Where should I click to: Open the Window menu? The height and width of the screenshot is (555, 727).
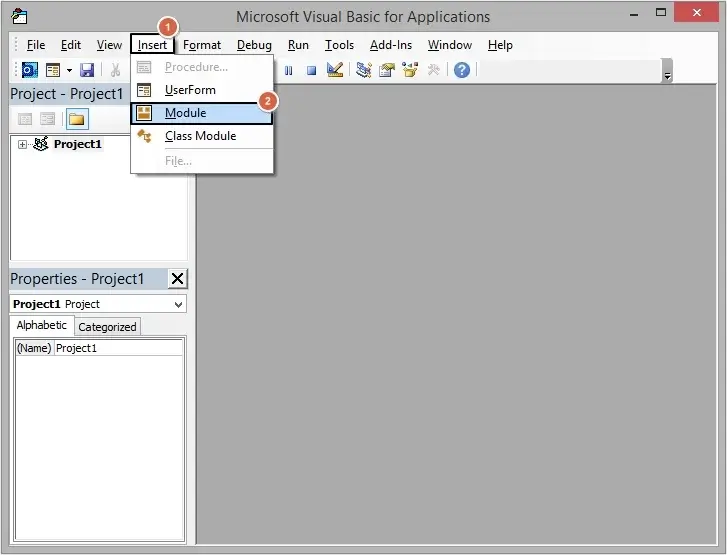450,45
